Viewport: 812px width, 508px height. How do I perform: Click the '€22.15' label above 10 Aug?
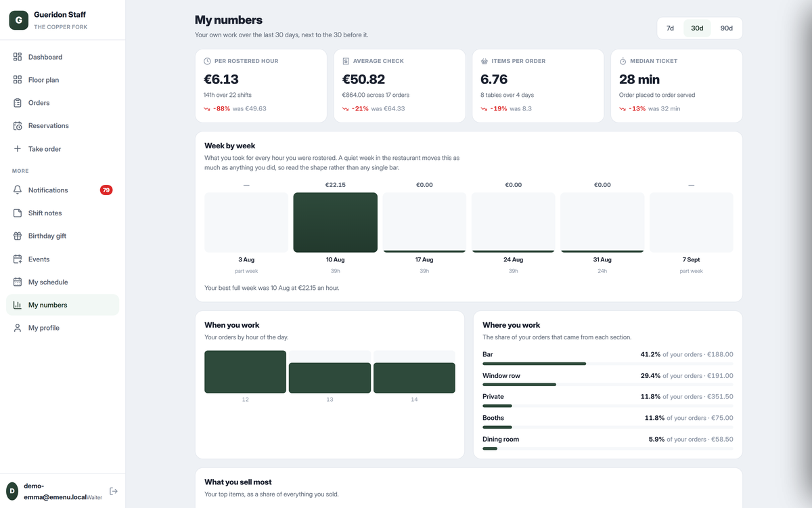335,185
